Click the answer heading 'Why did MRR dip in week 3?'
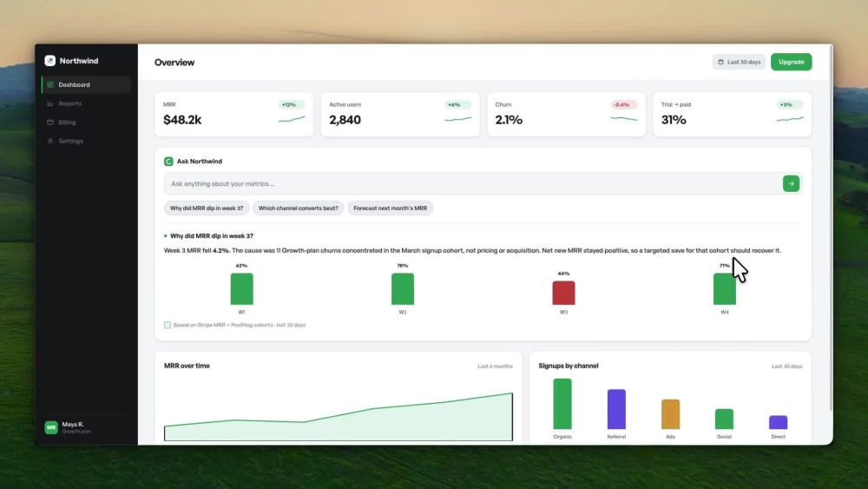Image resolution: width=868 pixels, height=489 pixels. point(212,236)
